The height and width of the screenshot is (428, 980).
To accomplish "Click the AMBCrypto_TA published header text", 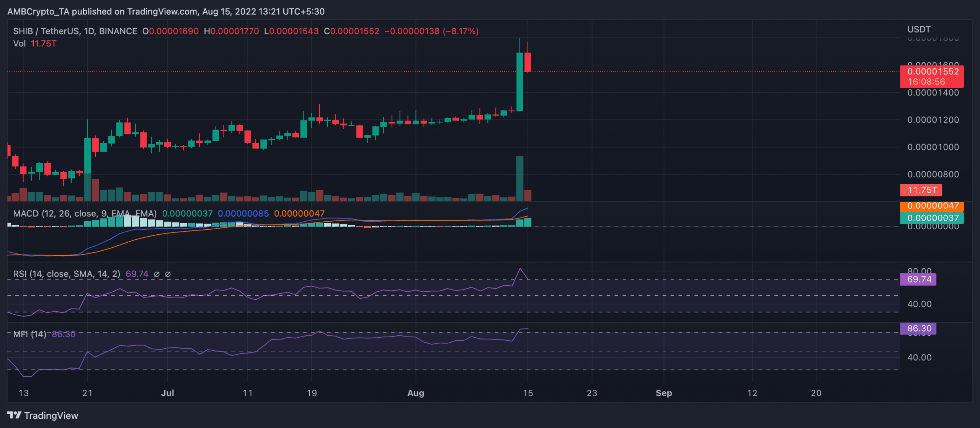I will tap(165, 11).
